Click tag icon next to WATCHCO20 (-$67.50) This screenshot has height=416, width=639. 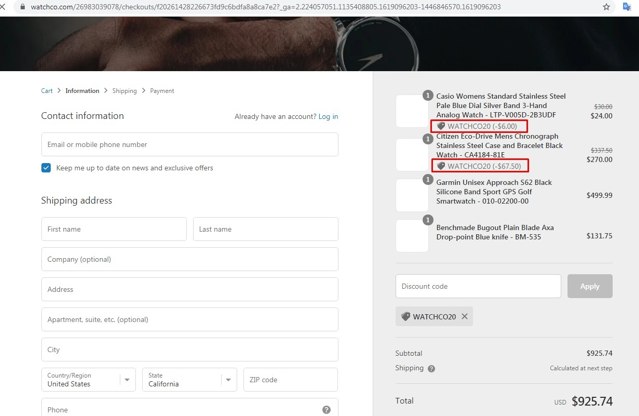point(441,166)
